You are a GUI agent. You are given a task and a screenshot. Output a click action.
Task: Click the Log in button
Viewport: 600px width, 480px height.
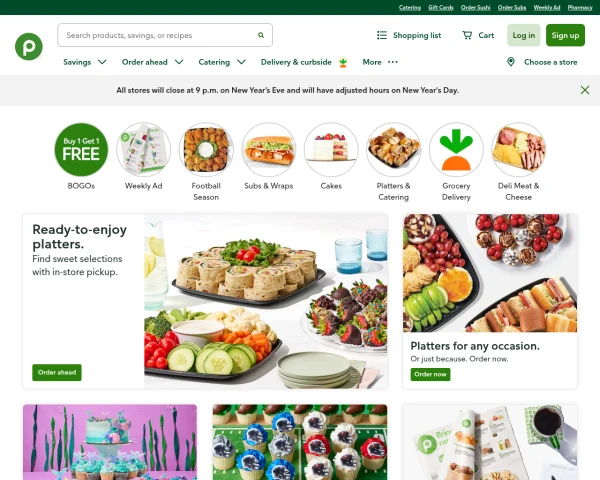click(523, 35)
